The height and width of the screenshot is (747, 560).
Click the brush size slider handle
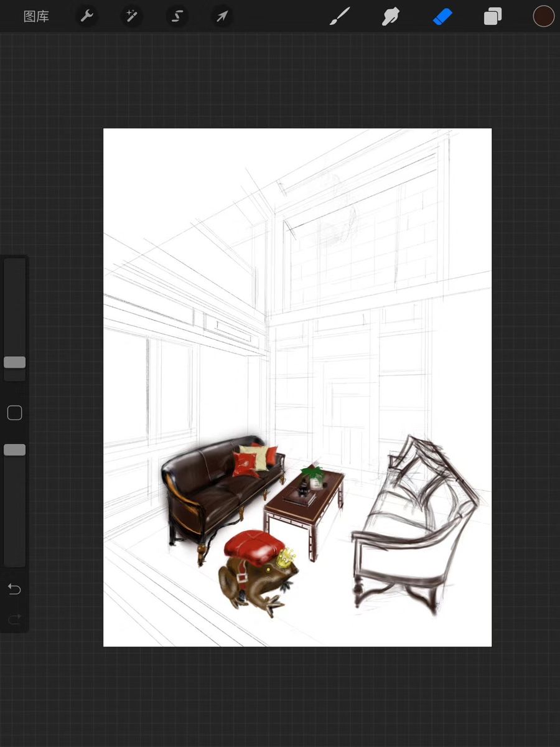[x=14, y=362]
